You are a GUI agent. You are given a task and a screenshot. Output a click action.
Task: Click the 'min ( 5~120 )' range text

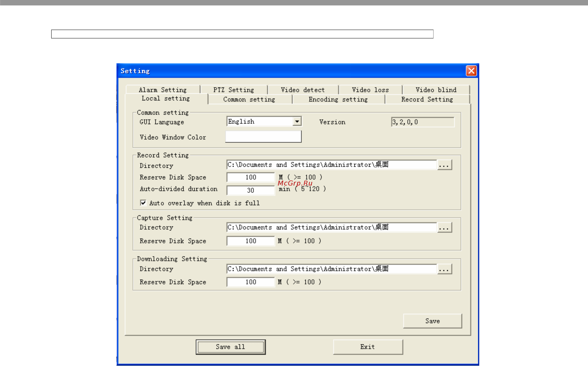click(x=302, y=189)
